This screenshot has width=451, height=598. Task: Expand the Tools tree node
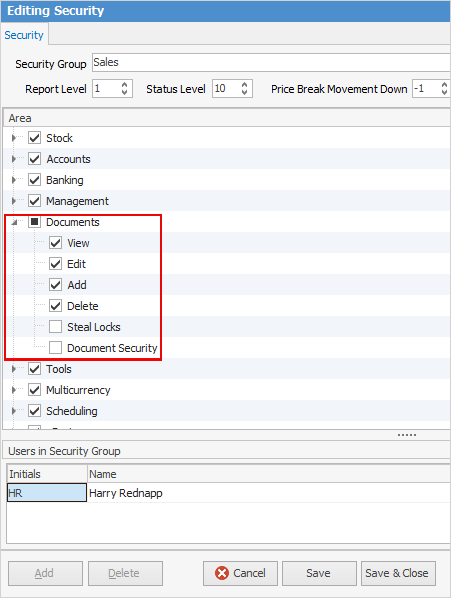[14, 369]
